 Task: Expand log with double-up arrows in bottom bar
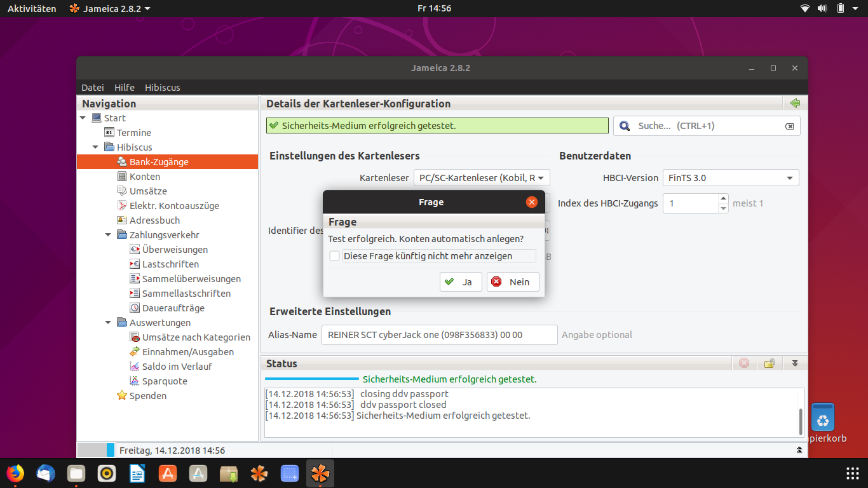[799, 450]
